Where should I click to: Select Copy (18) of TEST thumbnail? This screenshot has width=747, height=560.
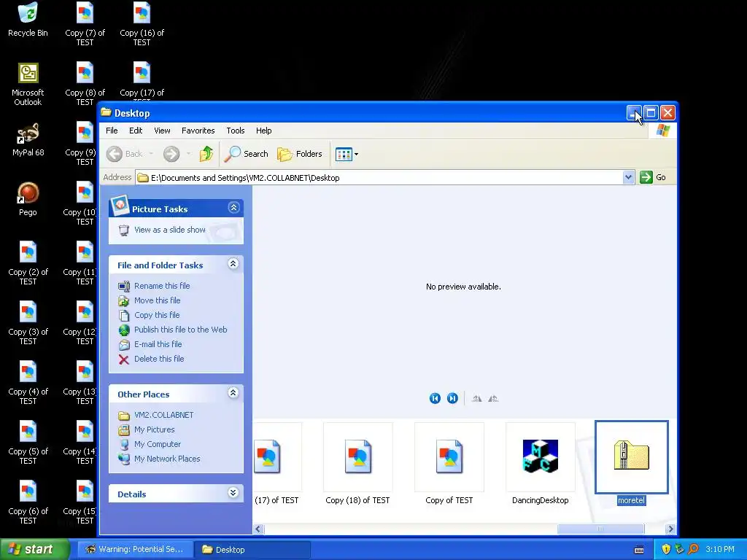(x=357, y=464)
